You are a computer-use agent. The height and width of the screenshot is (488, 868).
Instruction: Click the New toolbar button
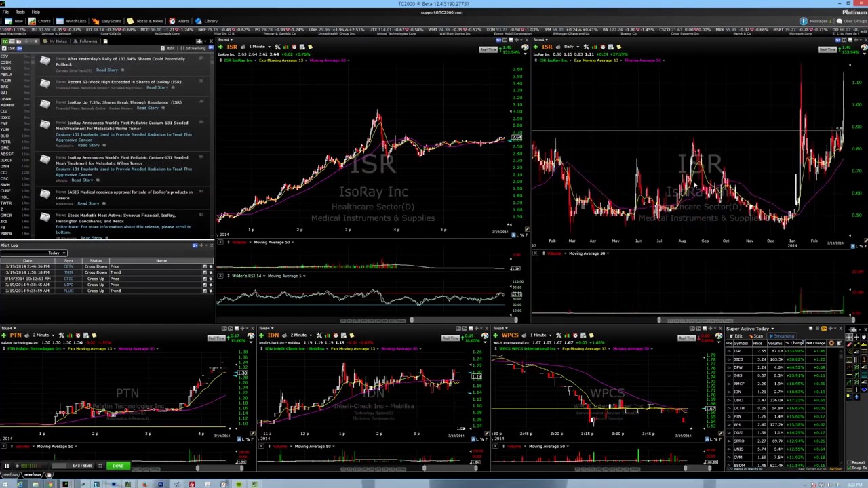click(x=14, y=21)
